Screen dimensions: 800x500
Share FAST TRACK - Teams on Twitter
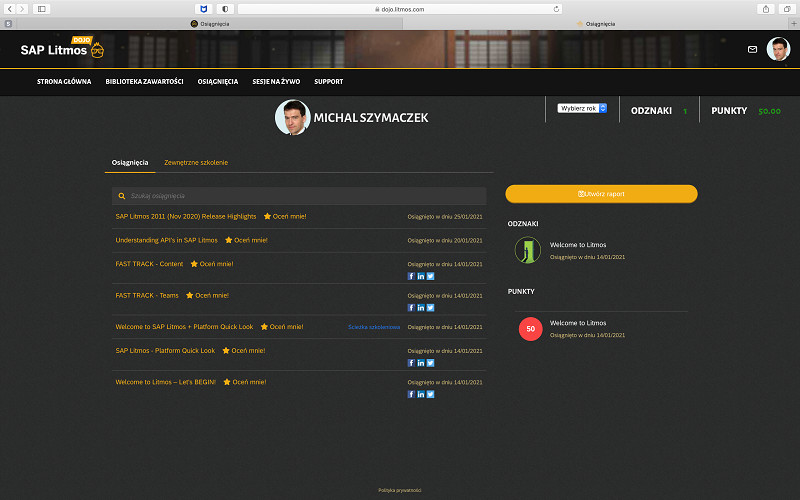[431, 308]
